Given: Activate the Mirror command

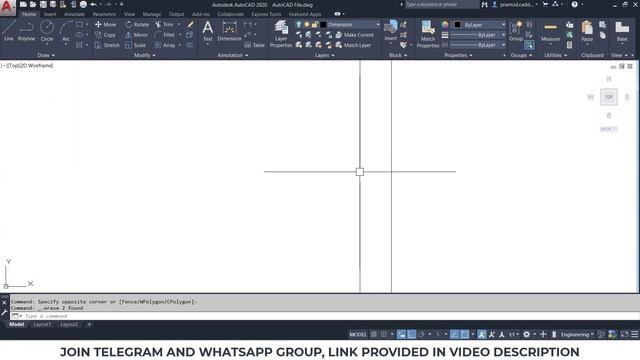Looking at the screenshot, I should coord(136,35).
